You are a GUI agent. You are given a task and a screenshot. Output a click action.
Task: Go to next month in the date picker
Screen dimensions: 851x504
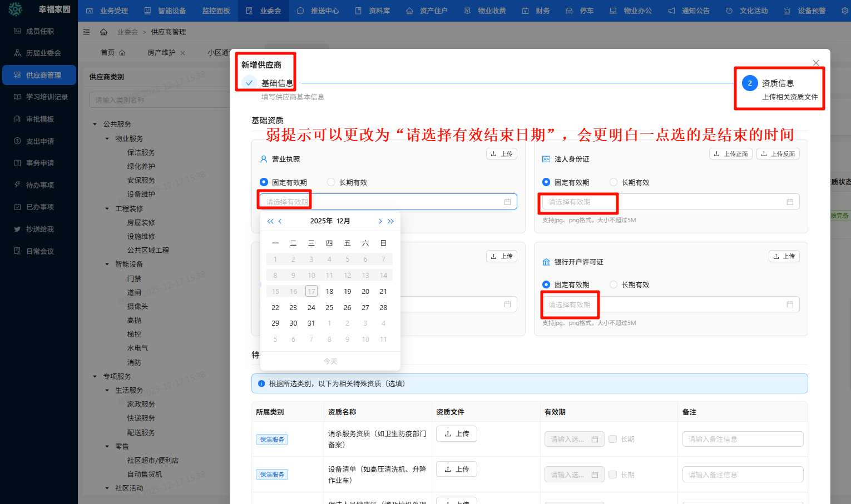click(380, 221)
